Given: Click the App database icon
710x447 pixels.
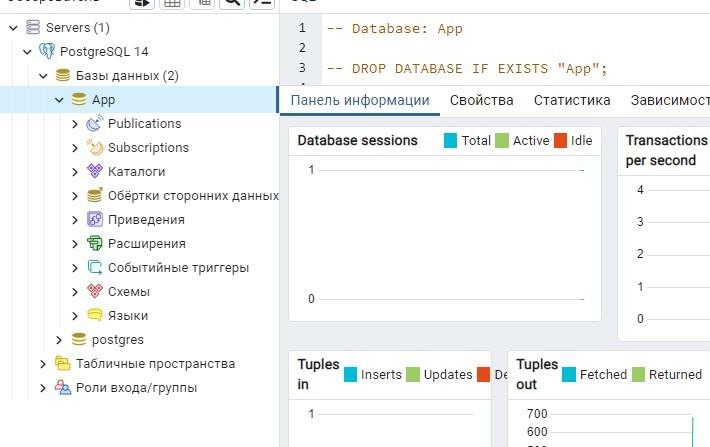Looking at the screenshot, I should [x=79, y=99].
